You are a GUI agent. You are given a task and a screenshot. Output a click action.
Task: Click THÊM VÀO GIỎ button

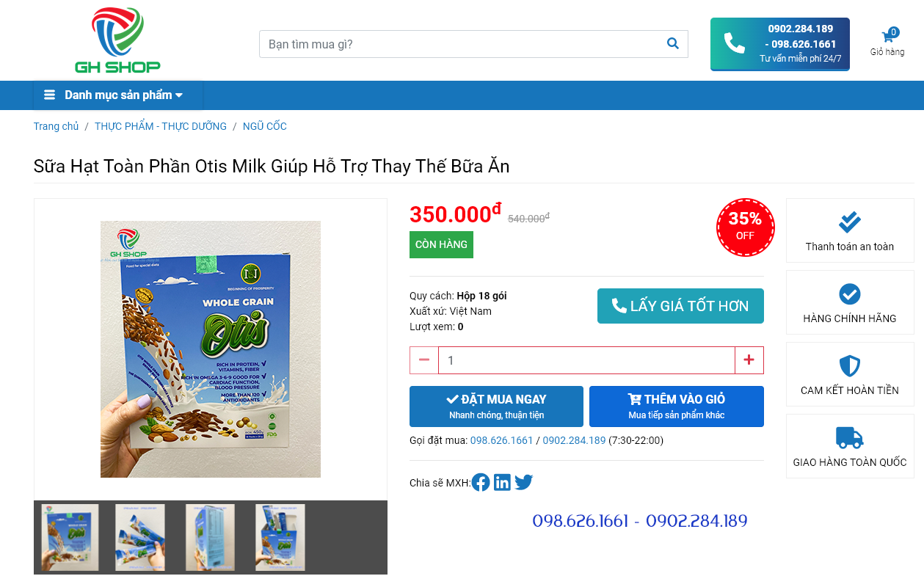677,407
